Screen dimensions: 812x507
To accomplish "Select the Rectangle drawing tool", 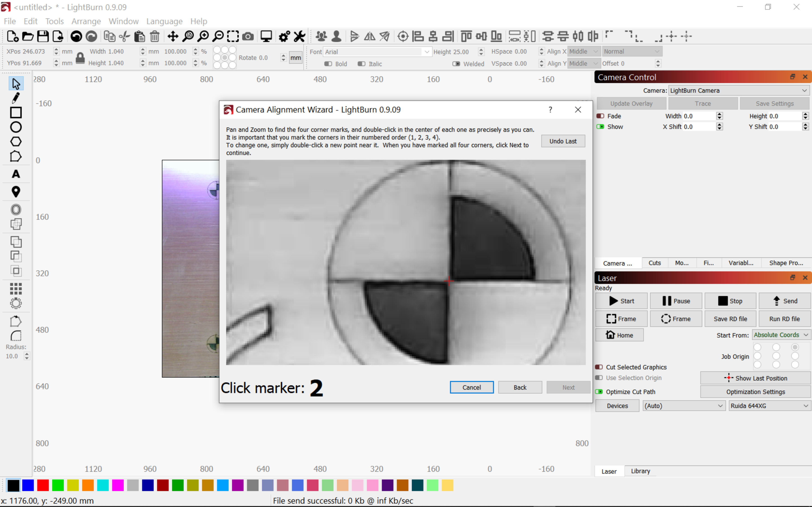I will pyautogui.click(x=15, y=113).
